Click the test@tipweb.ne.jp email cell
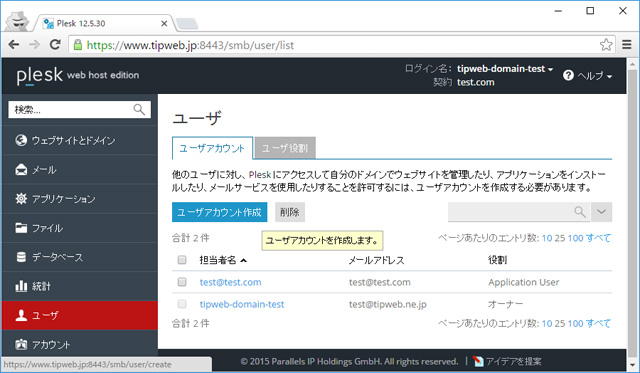The image size is (640, 373). (388, 304)
